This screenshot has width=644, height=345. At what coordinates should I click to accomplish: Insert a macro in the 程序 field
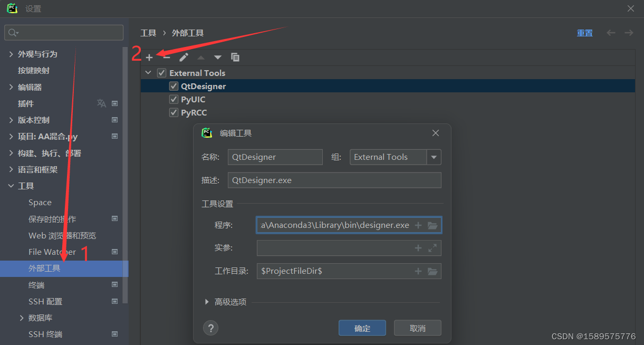pyautogui.click(x=418, y=225)
